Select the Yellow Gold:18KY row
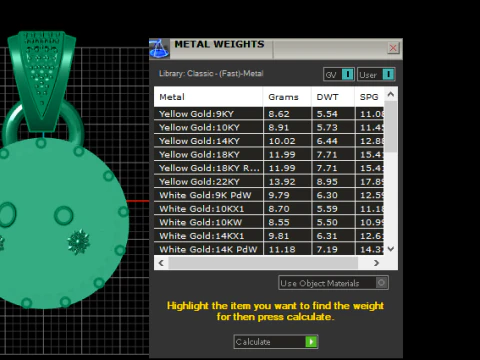The height and width of the screenshot is (360, 480). click(x=269, y=155)
